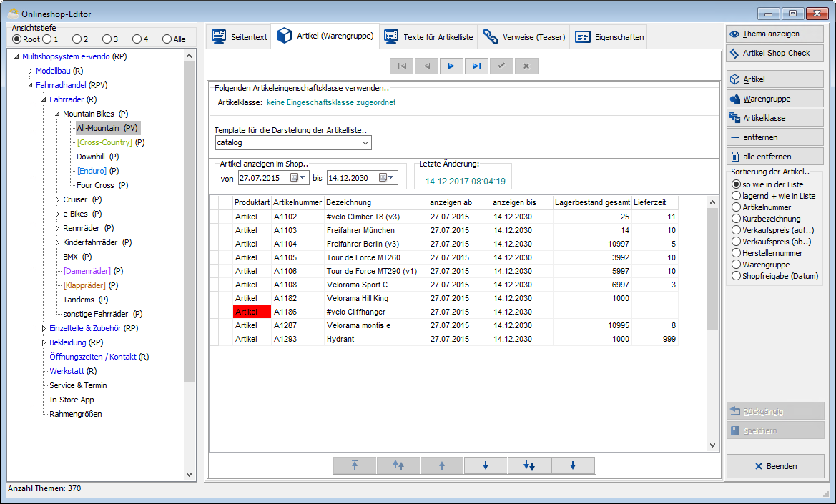
Task: Open Verweise (Teaser) tab
Action: [x=523, y=36]
